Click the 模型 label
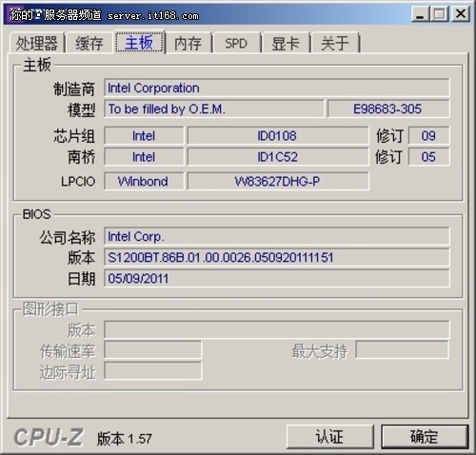Screen dimensions: 476x455 (x=81, y=109)
